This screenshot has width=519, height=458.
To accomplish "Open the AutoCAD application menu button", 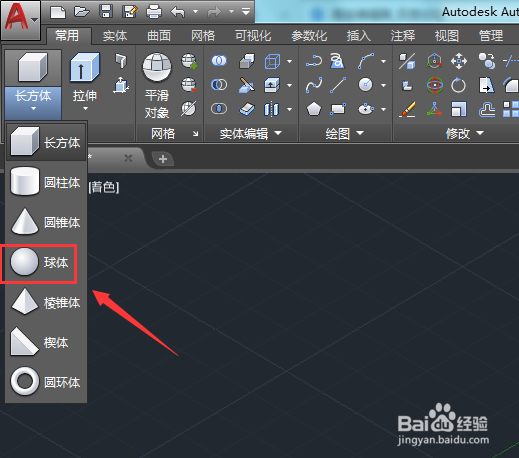I will [20, 20].
